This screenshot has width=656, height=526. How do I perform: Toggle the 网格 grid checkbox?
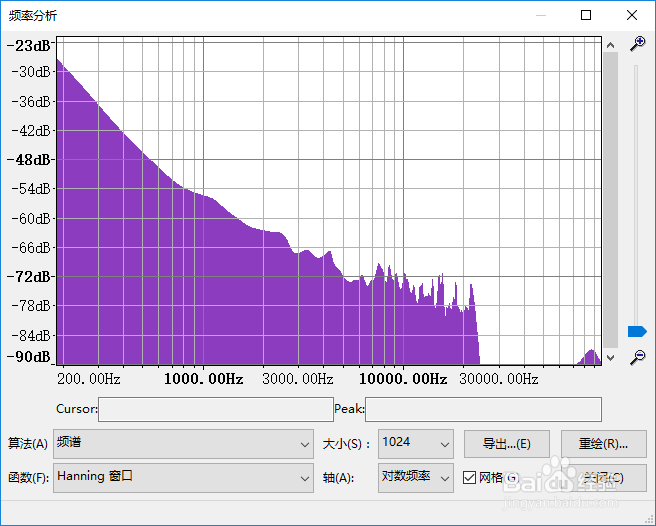pos(469,477)
